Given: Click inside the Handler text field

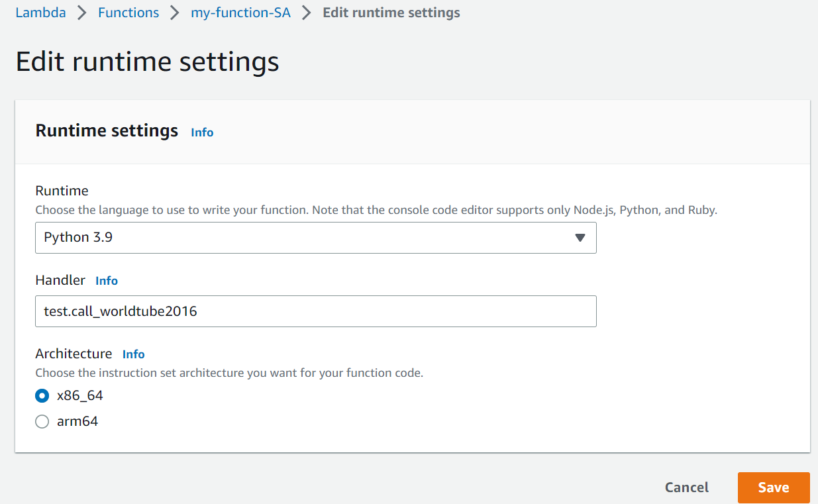Looking at the screenshot, I should click(315, 311).
